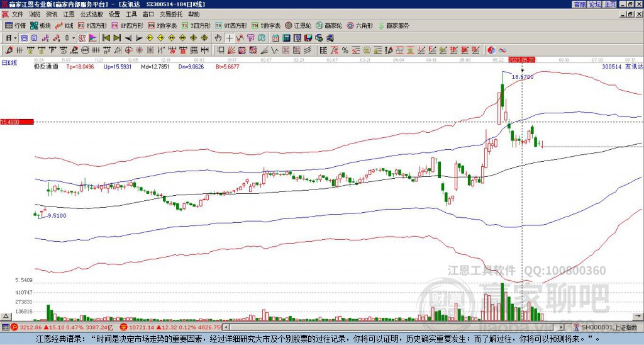Image resolution: width=644 pixels, height=345 pixels.
Task: Open the T数字表 time table
Action: (x=266, y=25)
